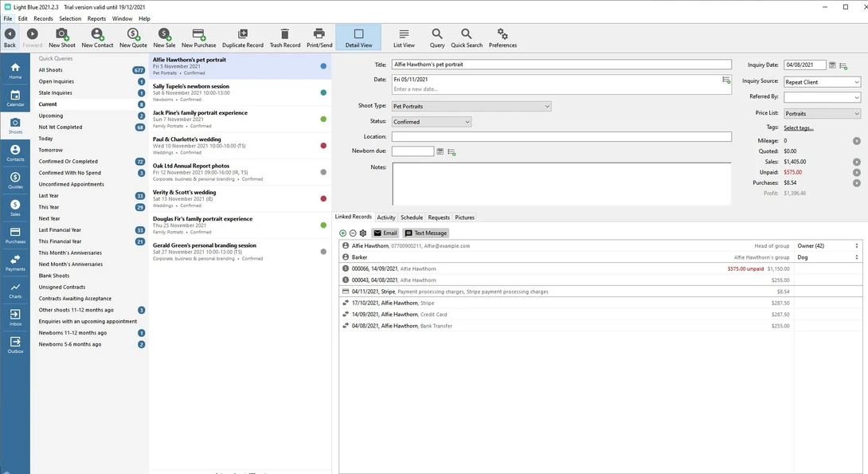The height and width of the screenshot is (474, 868).
Task: Click the Select tags link
Action: (x=798, y=128)
